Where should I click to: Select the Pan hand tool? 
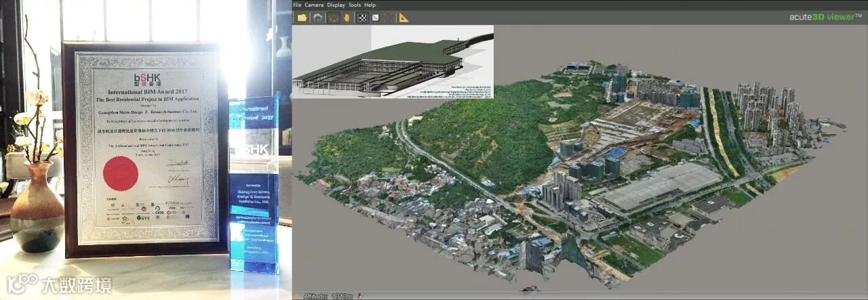[346, 18]
